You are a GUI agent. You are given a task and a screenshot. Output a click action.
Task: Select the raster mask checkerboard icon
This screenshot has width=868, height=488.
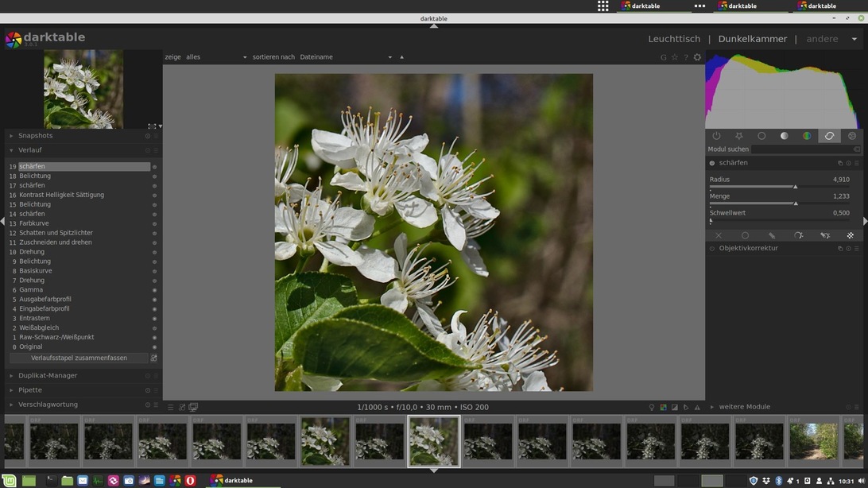[850, 235]
